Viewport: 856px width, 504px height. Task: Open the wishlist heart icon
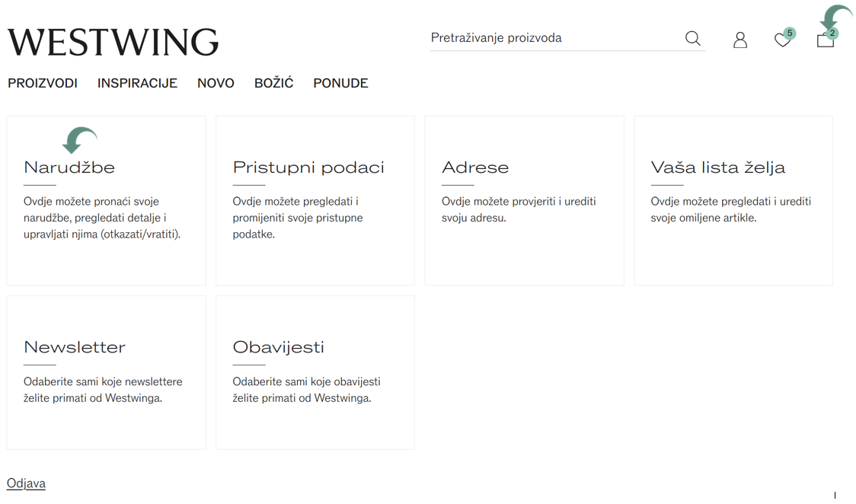(x=782, y=40)
